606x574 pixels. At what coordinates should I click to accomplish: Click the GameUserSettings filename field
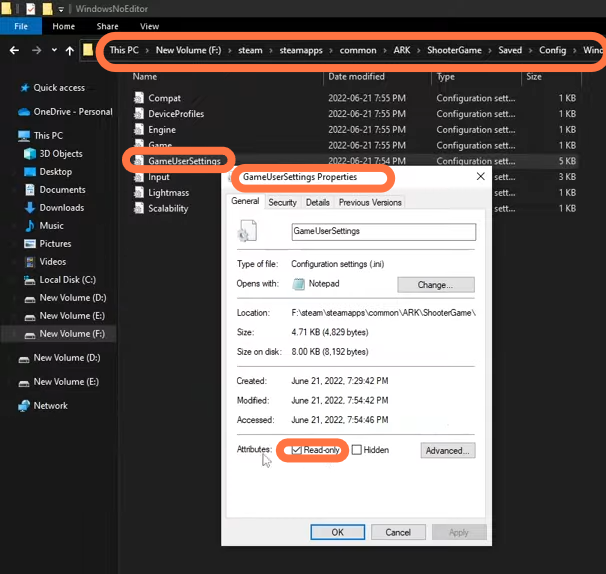coord(383,232)
